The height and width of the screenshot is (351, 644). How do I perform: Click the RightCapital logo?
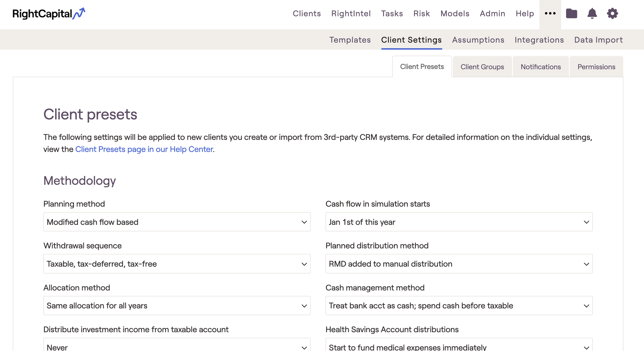pyautogui.click(x=49, y=14)
